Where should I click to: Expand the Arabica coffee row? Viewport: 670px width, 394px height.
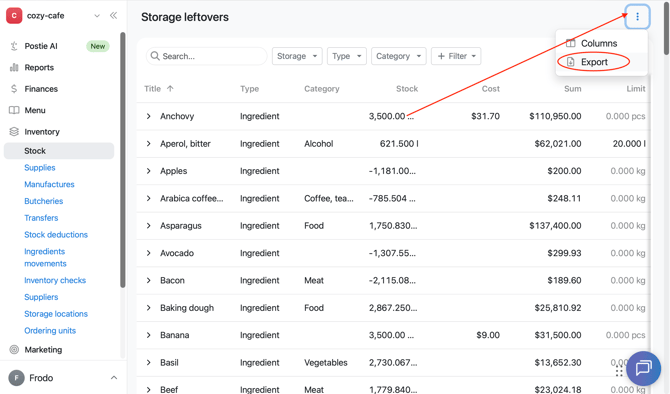(148, 198)
